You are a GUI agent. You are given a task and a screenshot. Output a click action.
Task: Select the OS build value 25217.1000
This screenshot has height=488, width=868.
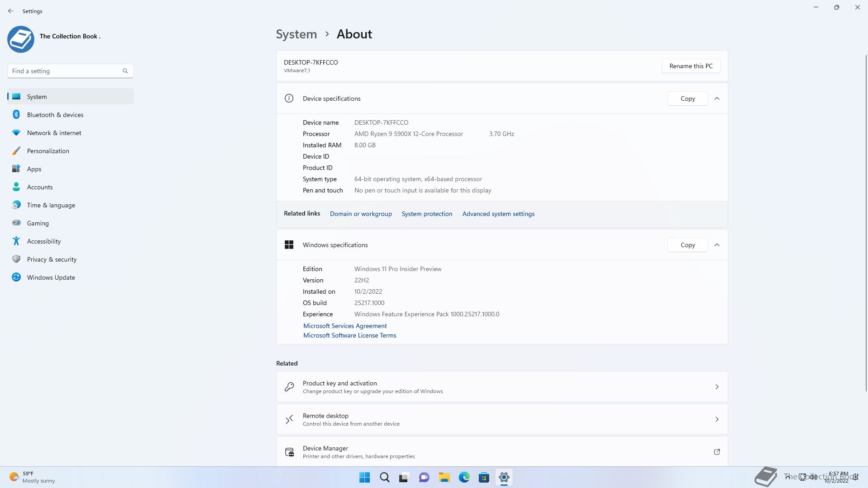click(369, 303)
